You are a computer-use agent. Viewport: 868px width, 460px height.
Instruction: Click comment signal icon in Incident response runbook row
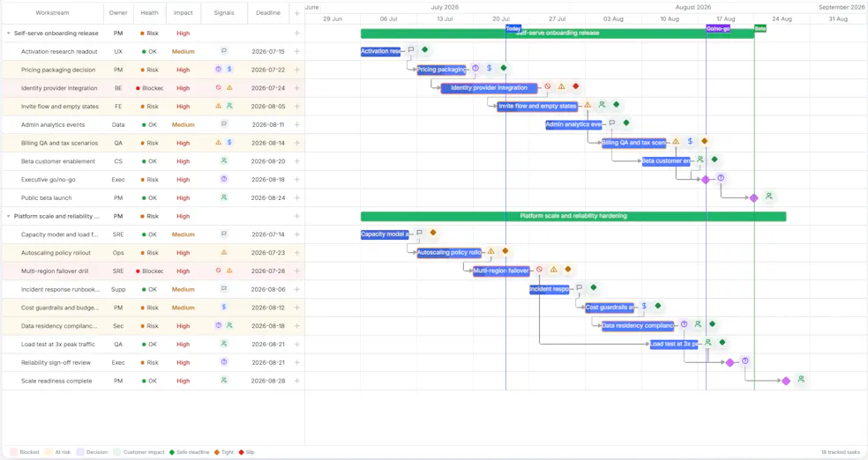tap(224, 289)
